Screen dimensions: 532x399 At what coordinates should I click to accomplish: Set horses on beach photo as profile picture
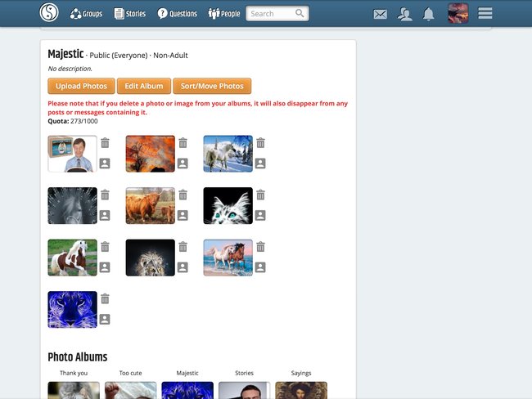coord(260,267)
